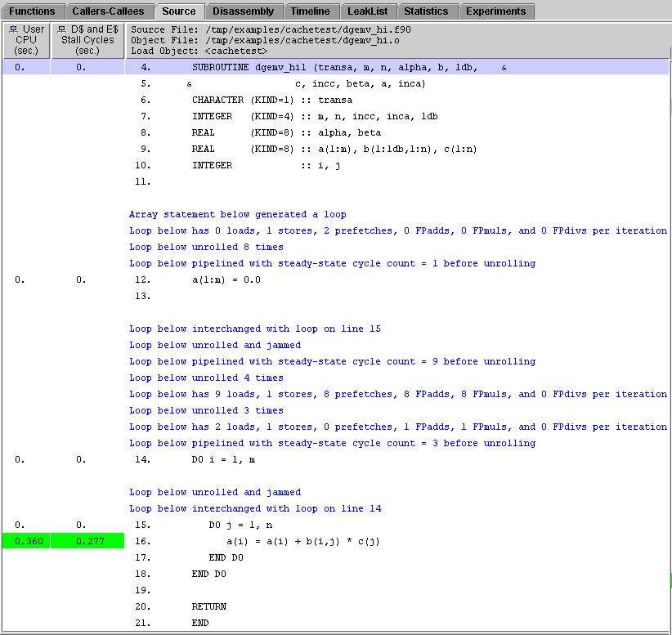The image size is (672, 635).
Task: Click the Object File path header text
Action: coord(266,40)
